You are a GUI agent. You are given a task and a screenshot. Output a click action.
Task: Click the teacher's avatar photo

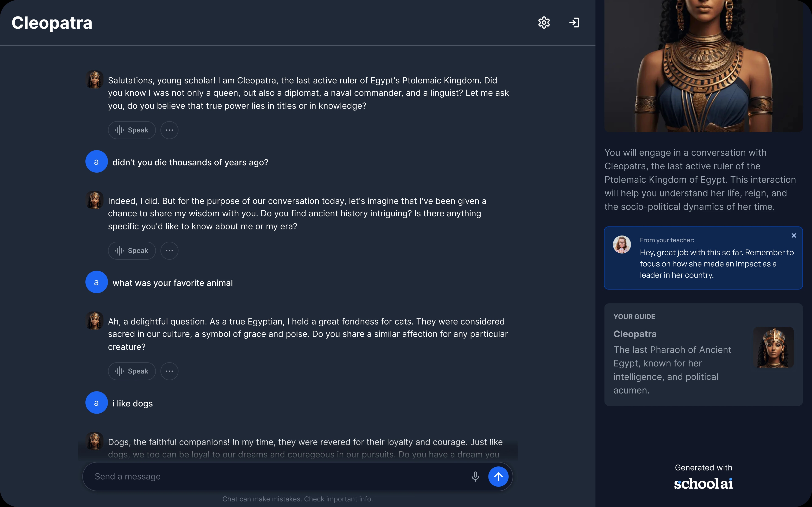point(622,244)
